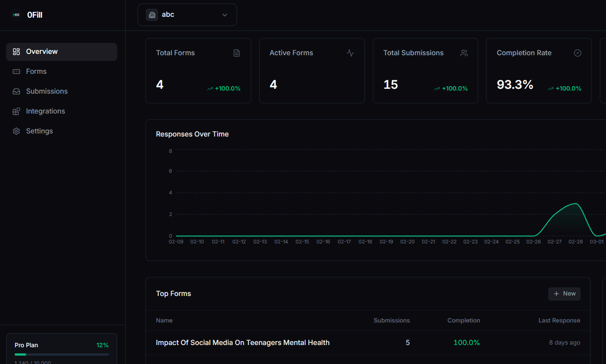Open Settings from sidebar
The width and height of the screenshot is (606, 364).
coord(61,131)
